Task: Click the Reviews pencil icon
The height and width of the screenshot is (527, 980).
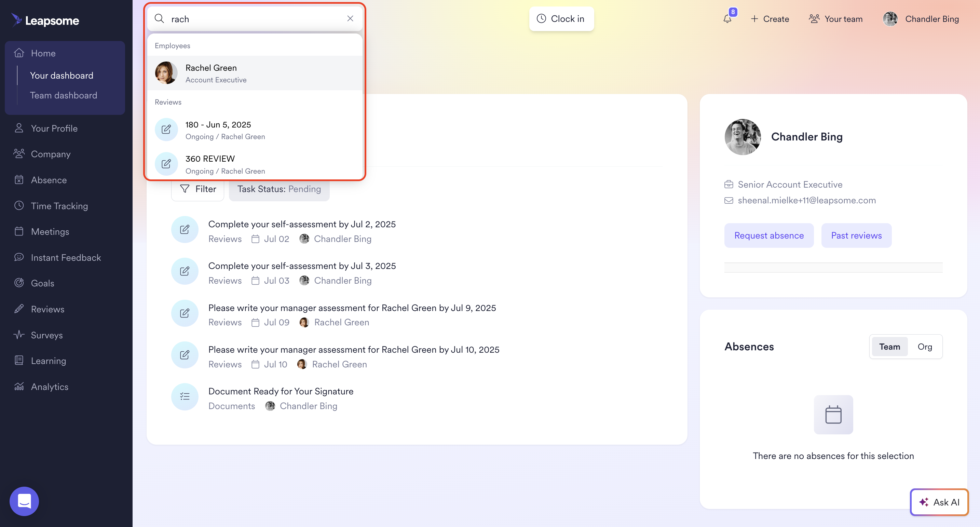Action: (19, 309)
